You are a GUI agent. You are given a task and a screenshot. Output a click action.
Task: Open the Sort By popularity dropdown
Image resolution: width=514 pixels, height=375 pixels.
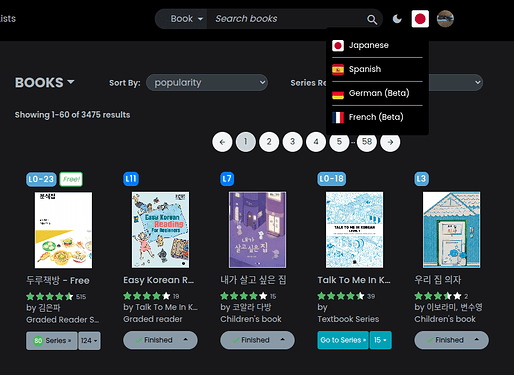(207, 83)
